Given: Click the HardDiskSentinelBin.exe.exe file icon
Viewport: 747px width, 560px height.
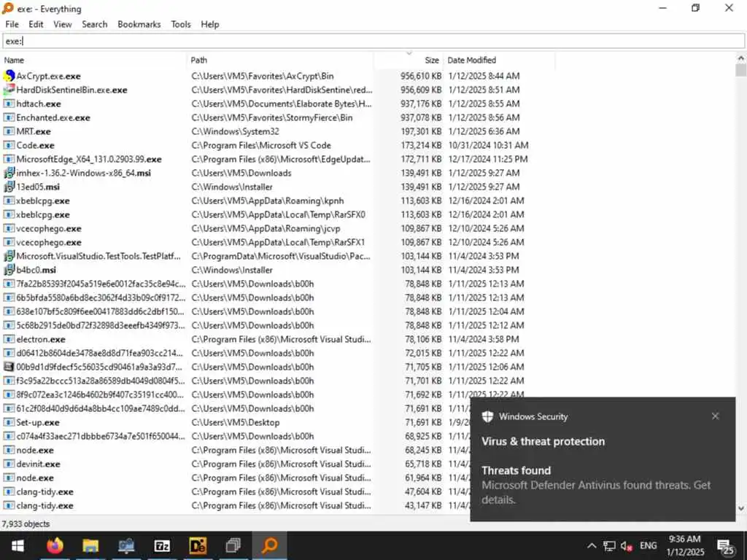Looking at the screenshot, I should pos(9,90).
